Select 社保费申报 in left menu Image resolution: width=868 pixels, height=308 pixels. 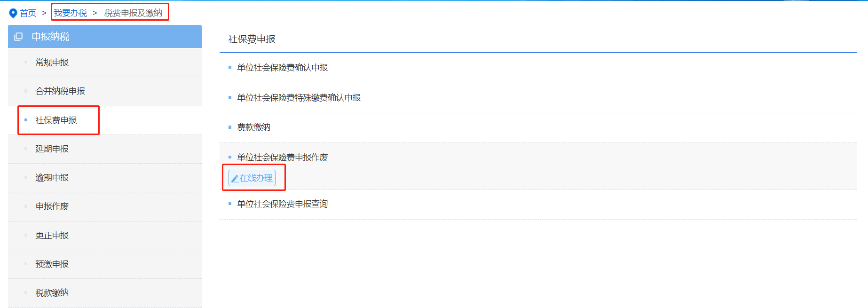(56, 120)
